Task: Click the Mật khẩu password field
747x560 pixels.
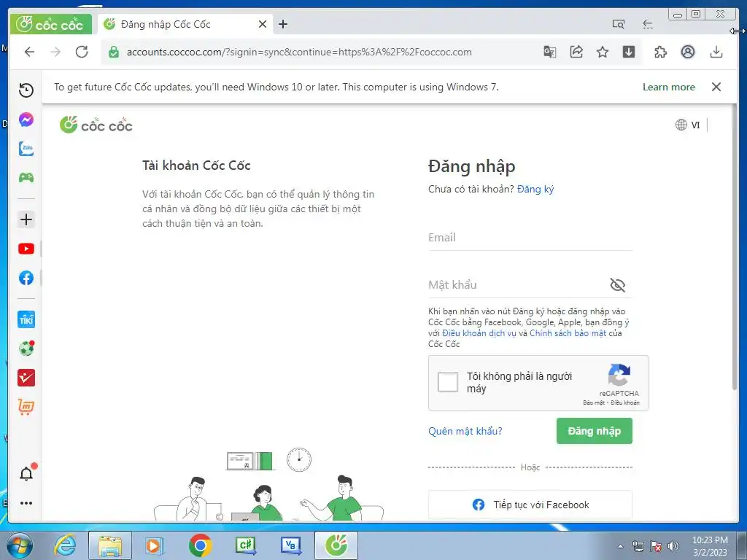Action: (x=517, y=285)
